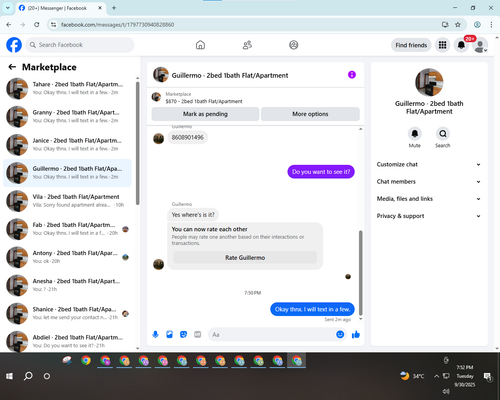Expand the Customize chat section
The image size is (500, 400).
click(429, 164)
